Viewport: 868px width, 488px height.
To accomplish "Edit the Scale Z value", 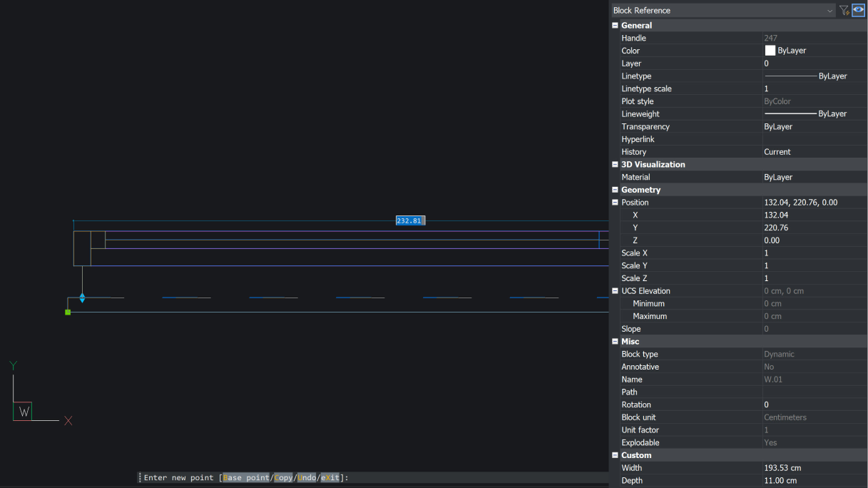I will (x=815, y=278).
